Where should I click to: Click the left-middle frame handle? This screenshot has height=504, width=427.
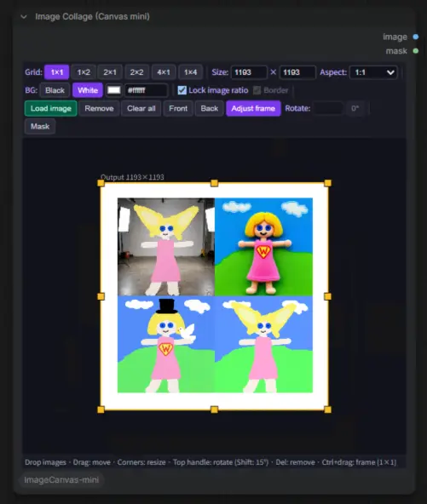click(x=101, y=296)
